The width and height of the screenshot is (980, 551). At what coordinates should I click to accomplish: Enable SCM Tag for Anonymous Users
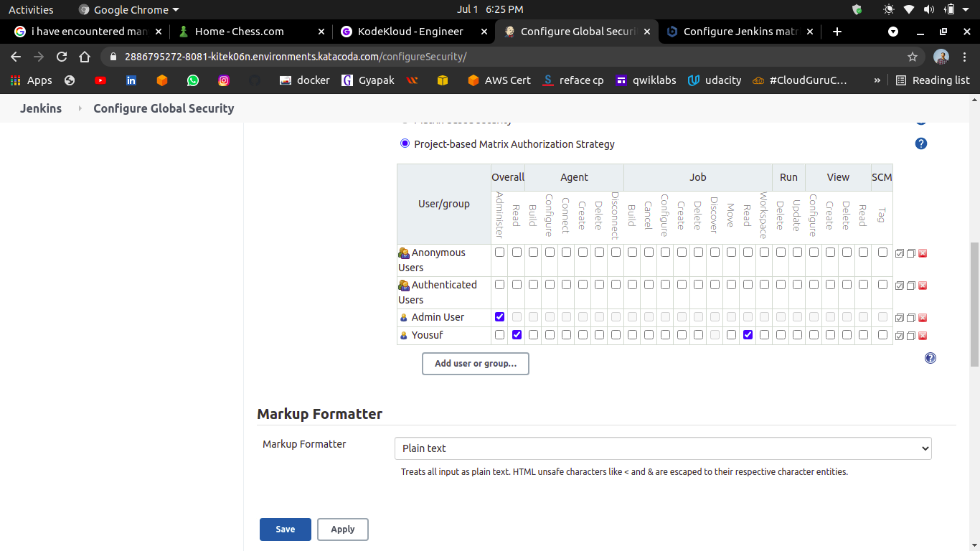(x=882, y=252)
